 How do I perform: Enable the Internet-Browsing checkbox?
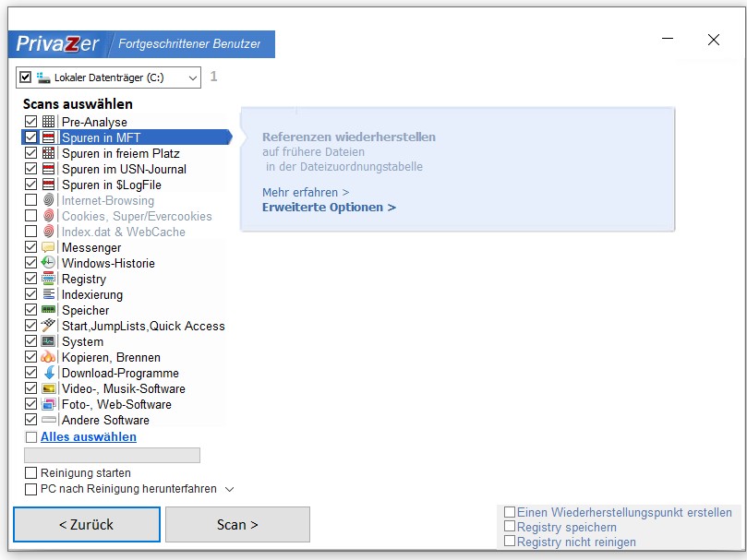click(x=31, y=200)
